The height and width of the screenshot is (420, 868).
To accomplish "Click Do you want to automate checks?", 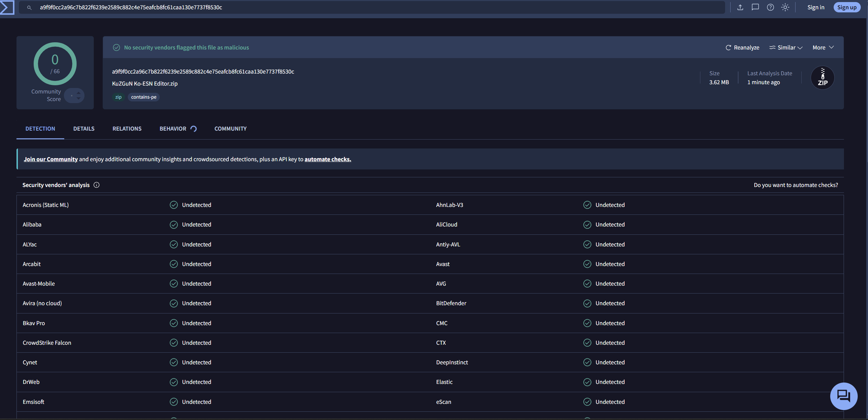I will [796, 185].
